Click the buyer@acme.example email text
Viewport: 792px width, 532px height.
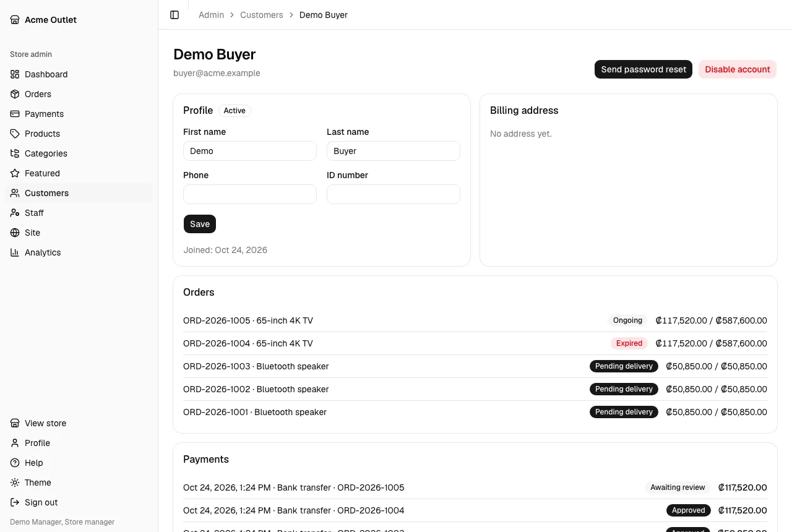pos(217,73)
